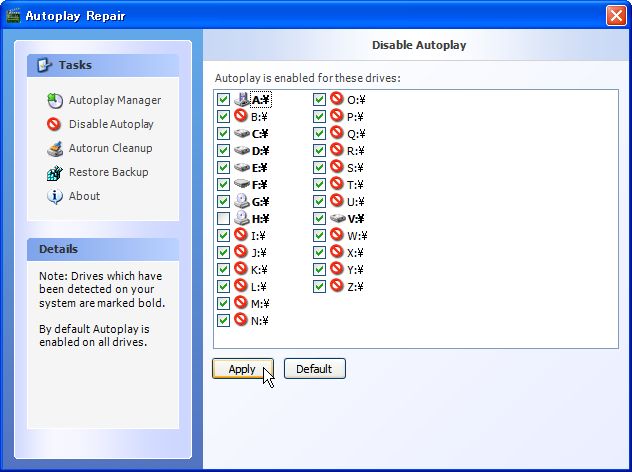632x472 pixels.
Task: Click the Default button
Action: (x=314, y=369)
